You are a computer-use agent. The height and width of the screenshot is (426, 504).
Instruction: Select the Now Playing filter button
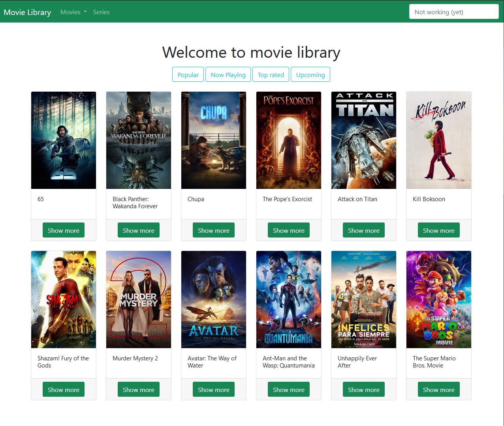(x=228, y=75)
